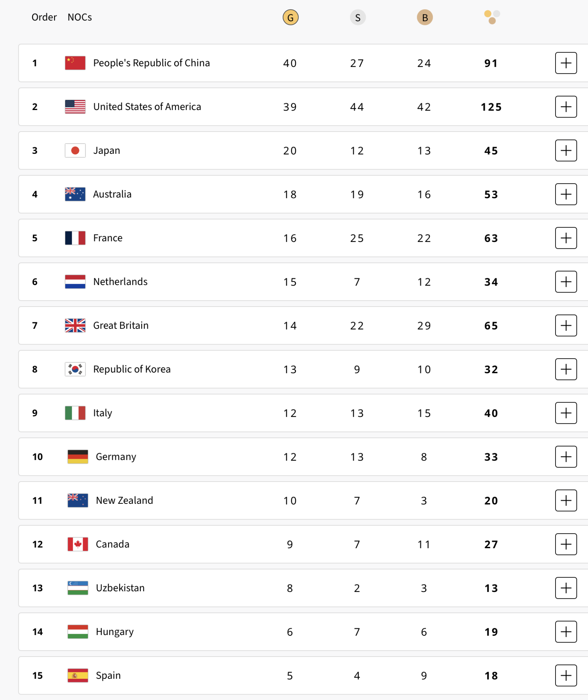Click the Republic of Korea flag
Screen dimensions: 588x700
coord(75,369)
